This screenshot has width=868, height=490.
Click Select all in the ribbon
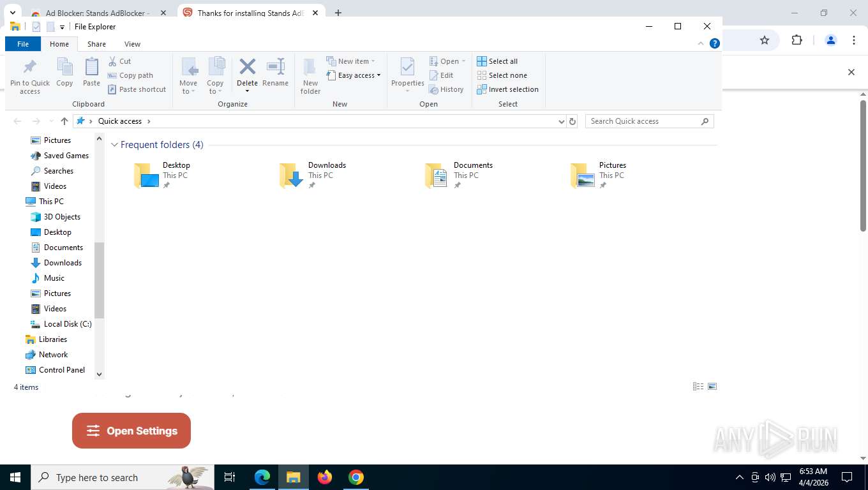pos(497,61)
